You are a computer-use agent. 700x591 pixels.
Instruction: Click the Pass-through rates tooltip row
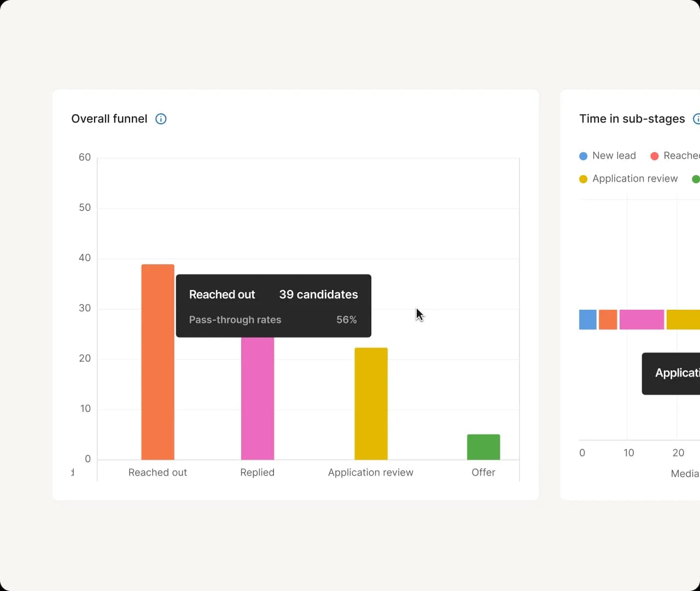[x=273, y=320]
